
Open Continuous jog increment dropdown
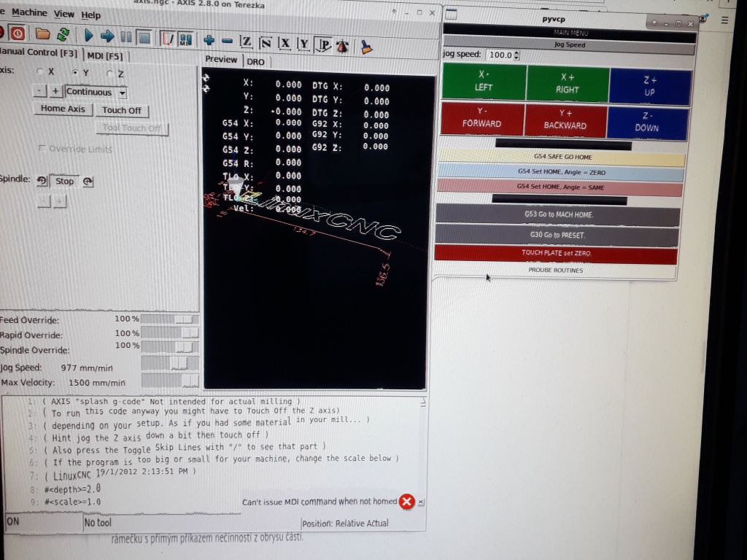(x=122, y=93)
